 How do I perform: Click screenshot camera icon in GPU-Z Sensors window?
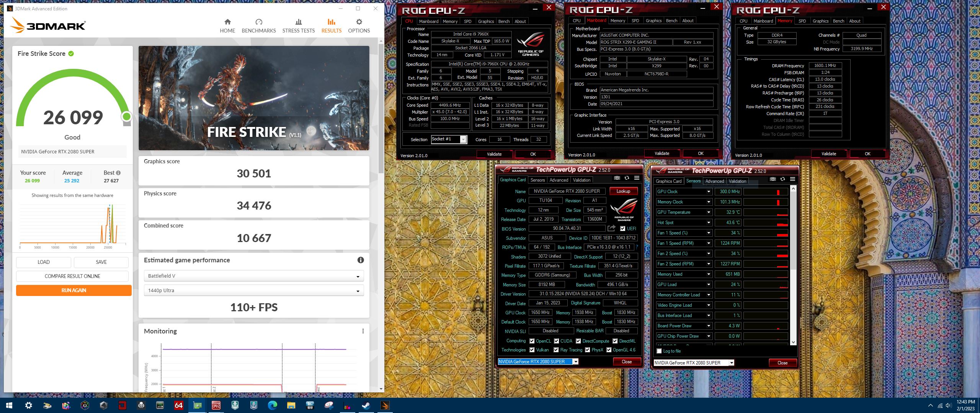(x=773, y=179)
